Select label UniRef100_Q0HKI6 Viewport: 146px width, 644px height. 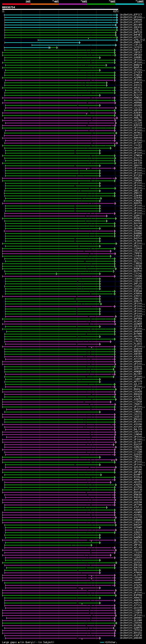pyautogui.click(x=131, y=83)
